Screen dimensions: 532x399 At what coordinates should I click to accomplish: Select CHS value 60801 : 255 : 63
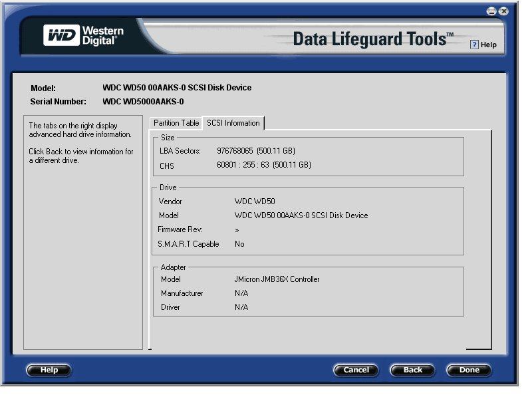click(x=243, y=165)
